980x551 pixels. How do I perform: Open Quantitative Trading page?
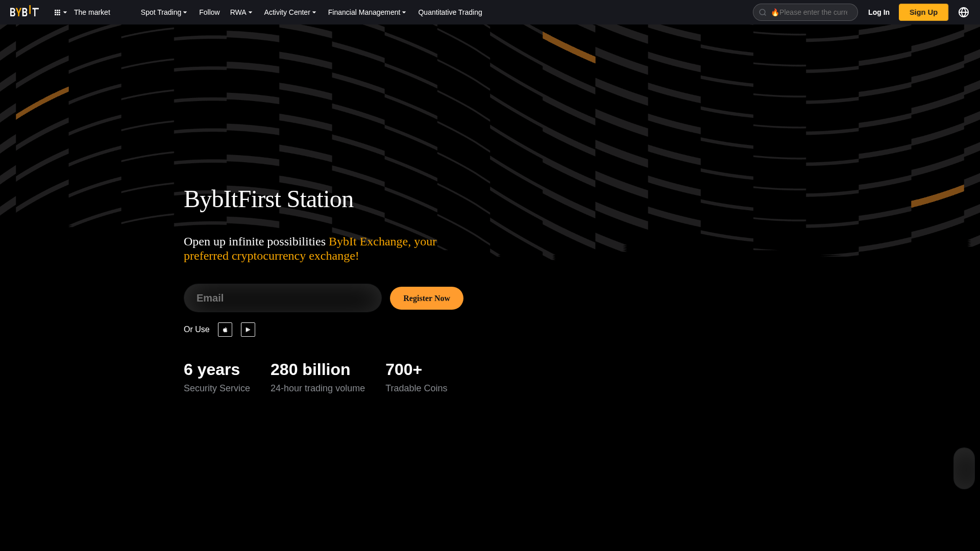[450, 12]
